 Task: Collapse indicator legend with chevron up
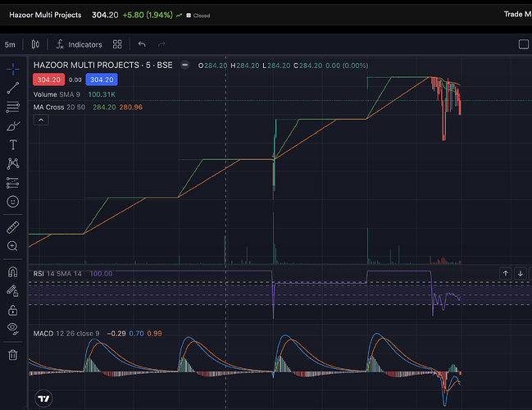41,120
